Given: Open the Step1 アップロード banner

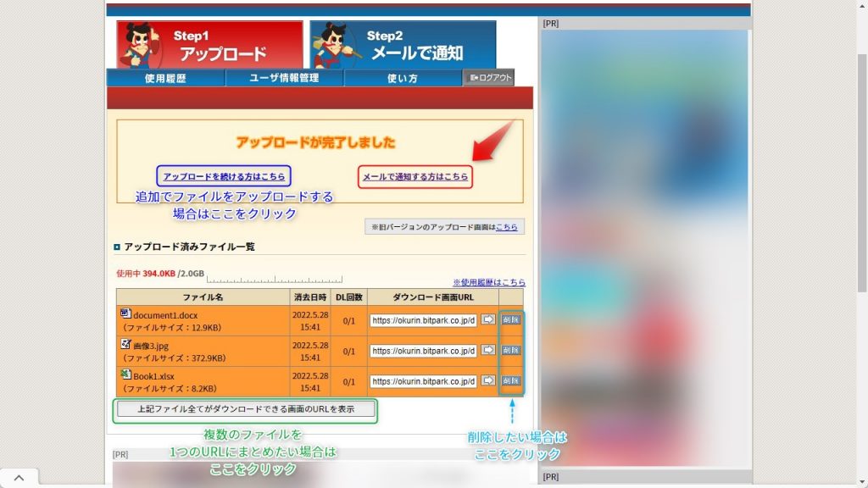Looking at the screenshot, I should click(210, 45).
